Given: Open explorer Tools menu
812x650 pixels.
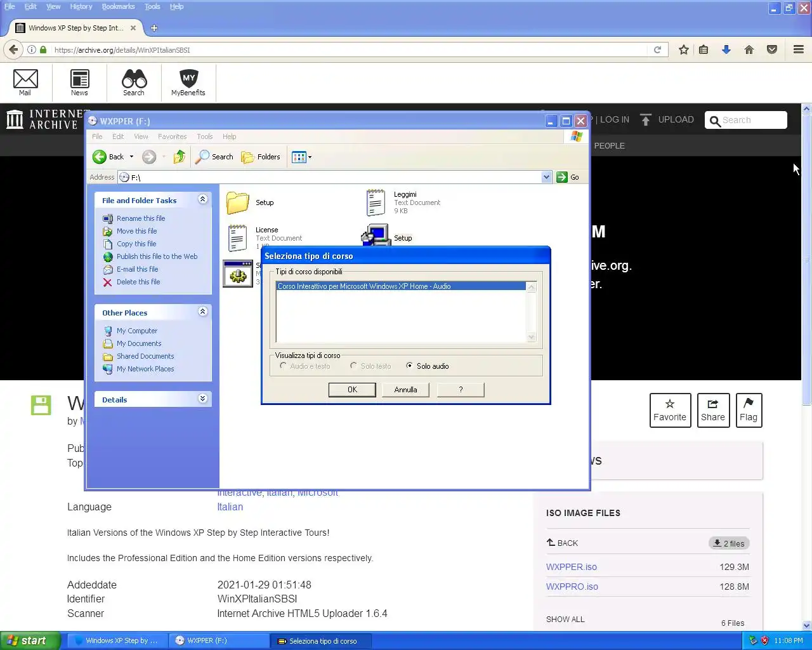Looking at the screenshot, I should [x=204, y=136].
